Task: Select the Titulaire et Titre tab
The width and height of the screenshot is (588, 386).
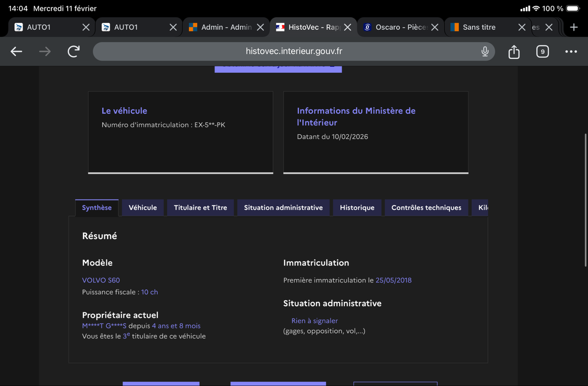Action: (x=200, y=208)
